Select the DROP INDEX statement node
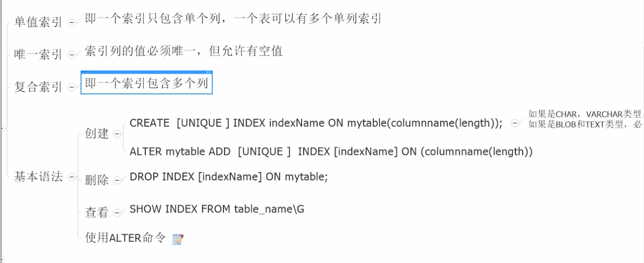The image size is (644, 263). click(228, 177)
